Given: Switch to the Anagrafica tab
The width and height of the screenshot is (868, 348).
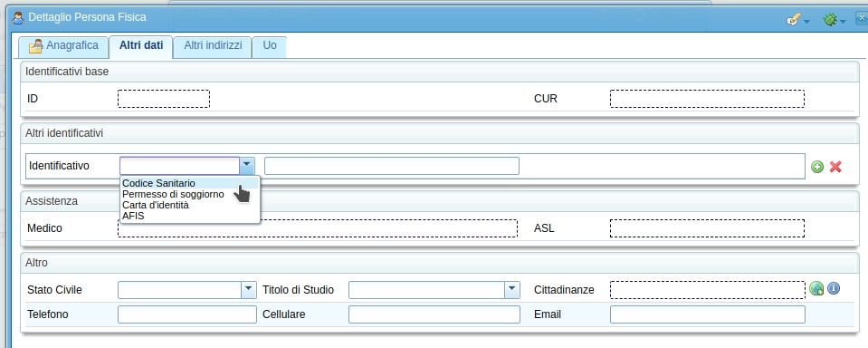Looking at the screenshot, I should 63,46.
